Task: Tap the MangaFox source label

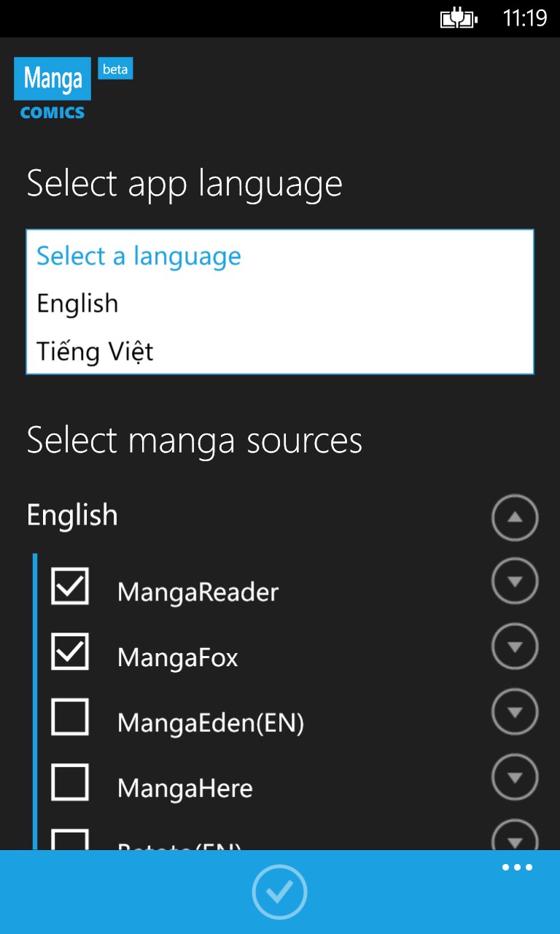Action: click(177, 657)
